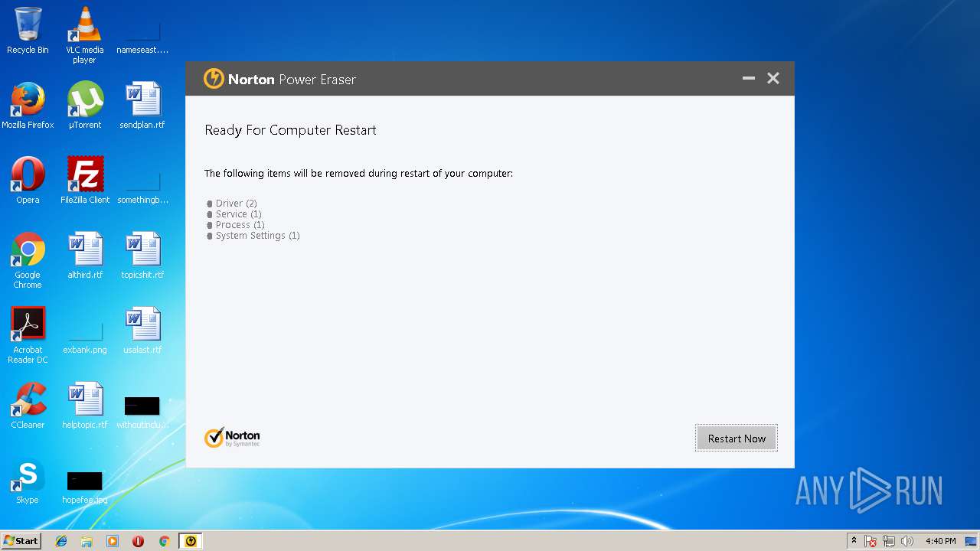Open the Opera taskbar icon
The width and height of the screenshot is (980, 551).
coord(138,541)
